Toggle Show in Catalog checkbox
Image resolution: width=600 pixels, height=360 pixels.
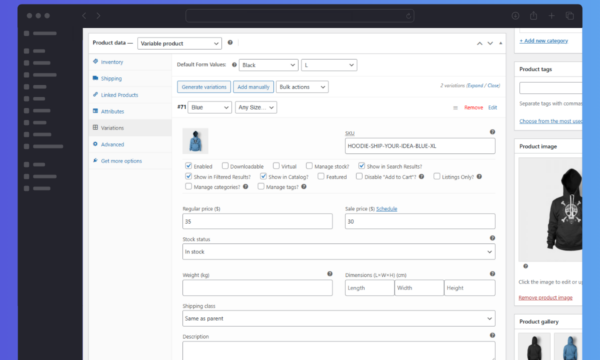(263, 176)
